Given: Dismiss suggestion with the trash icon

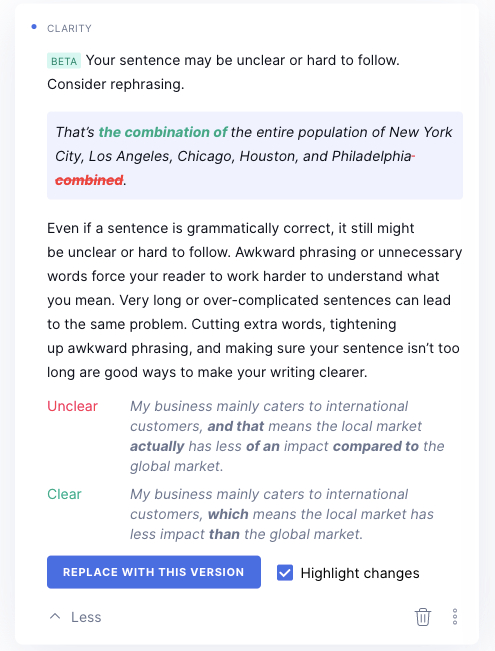Looking at the screenshot, I should pos(423,617).
